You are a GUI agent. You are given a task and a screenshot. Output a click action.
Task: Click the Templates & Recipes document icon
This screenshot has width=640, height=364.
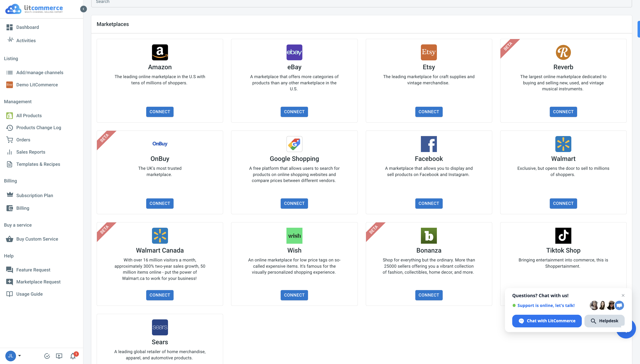10,164
